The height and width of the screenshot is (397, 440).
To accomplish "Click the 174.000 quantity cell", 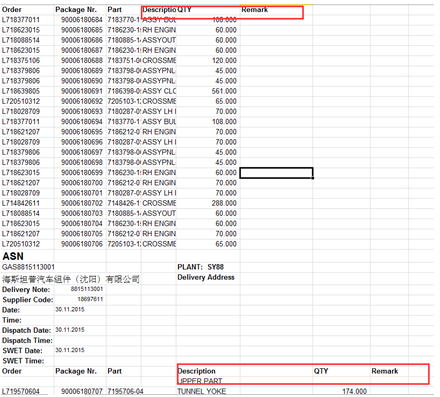I will tap(354, 391).
